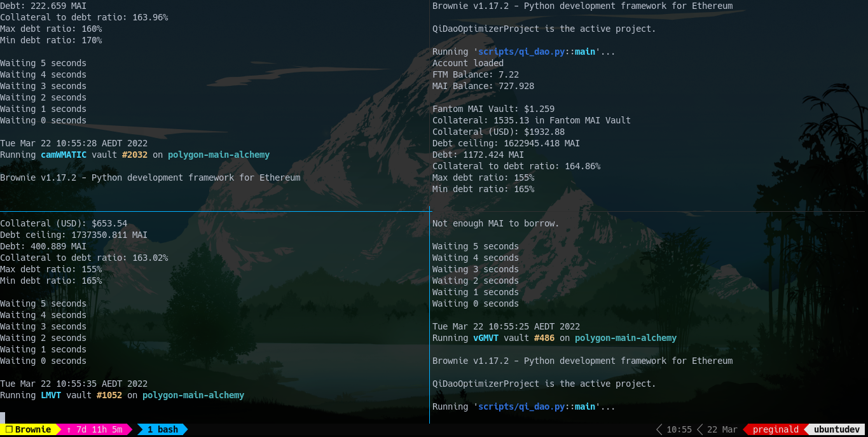Click the 'Debt: 222.659 MAI' line
Screen dimensions: 868x437
tap(43, 6)
